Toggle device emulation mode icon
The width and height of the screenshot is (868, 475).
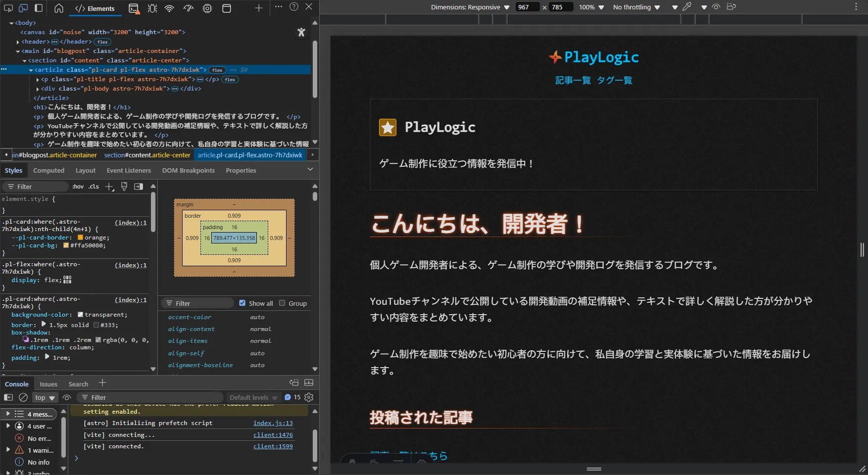coord(23,8)
